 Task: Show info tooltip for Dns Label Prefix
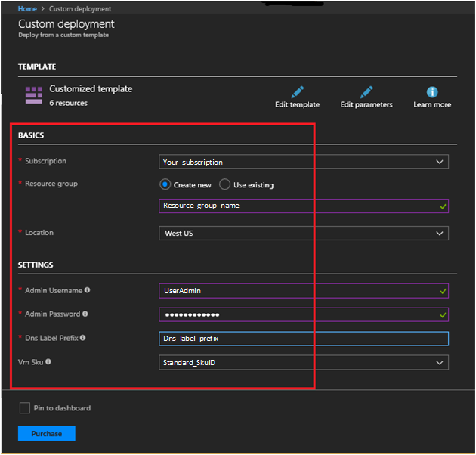82,337
